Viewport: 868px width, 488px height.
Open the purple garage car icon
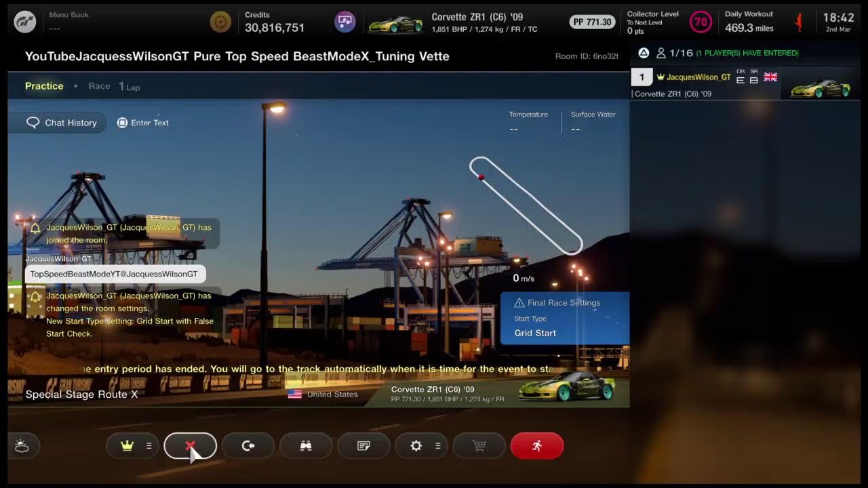coord(345,22)
